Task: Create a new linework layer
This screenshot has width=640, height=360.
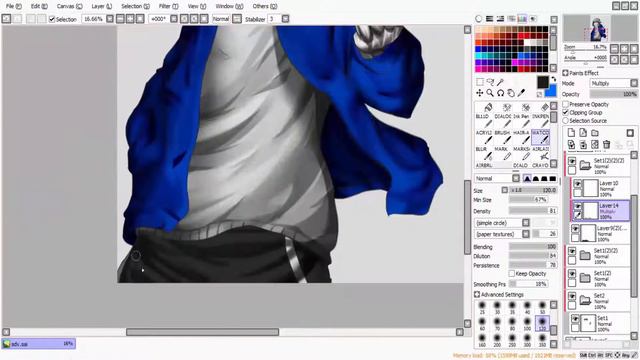Action: [x=583, y=133]
